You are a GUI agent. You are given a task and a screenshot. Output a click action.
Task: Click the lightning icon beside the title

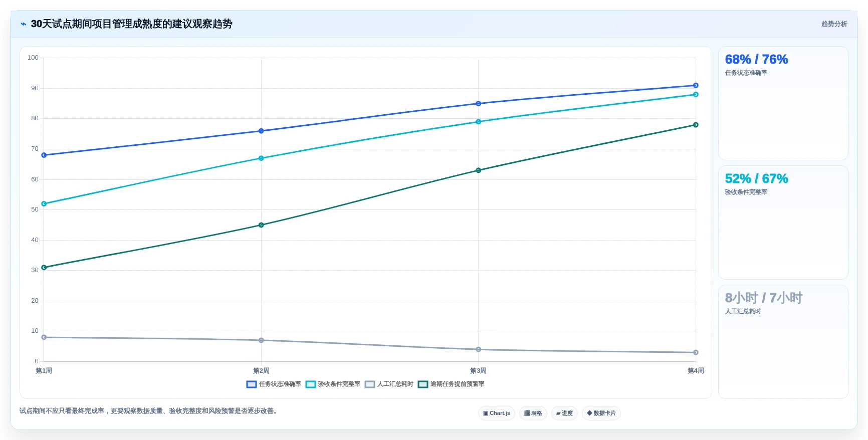23,24
